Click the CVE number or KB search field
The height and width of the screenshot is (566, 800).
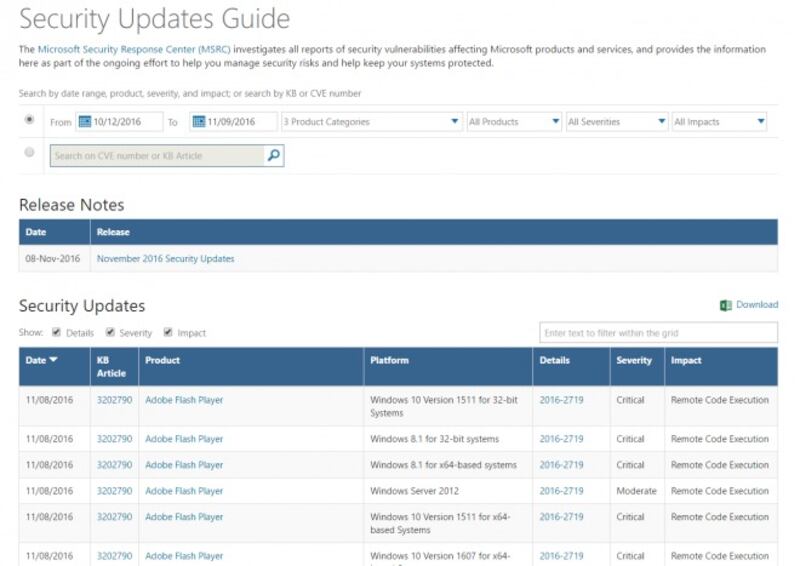[157, 155]
